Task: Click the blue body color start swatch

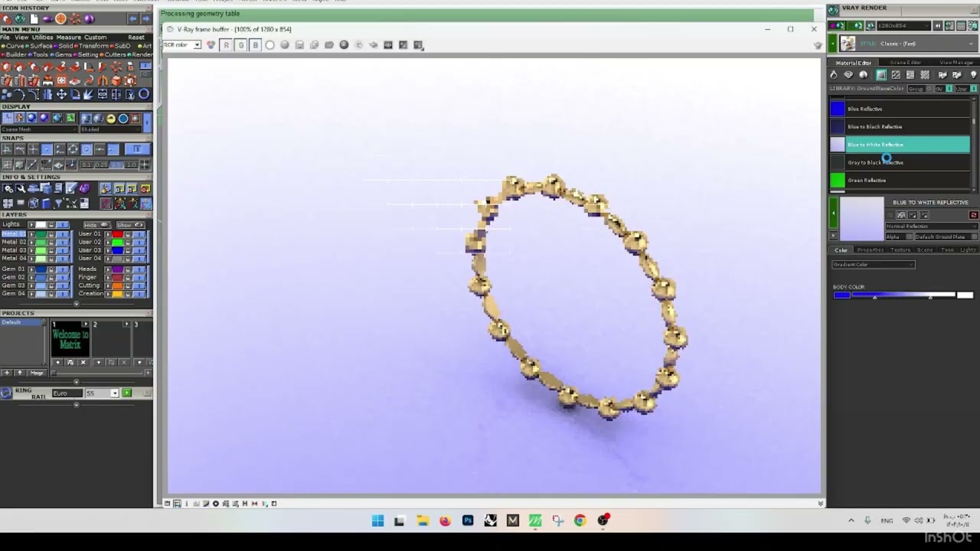Action: tap(841, 295)
